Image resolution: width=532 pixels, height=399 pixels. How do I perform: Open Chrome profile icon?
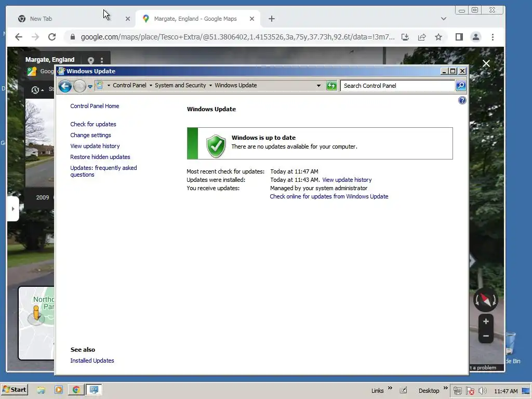click(476, 37)
